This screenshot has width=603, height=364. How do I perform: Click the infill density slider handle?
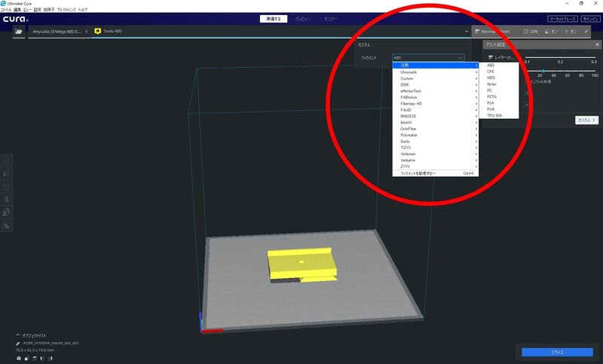(543, 71)
